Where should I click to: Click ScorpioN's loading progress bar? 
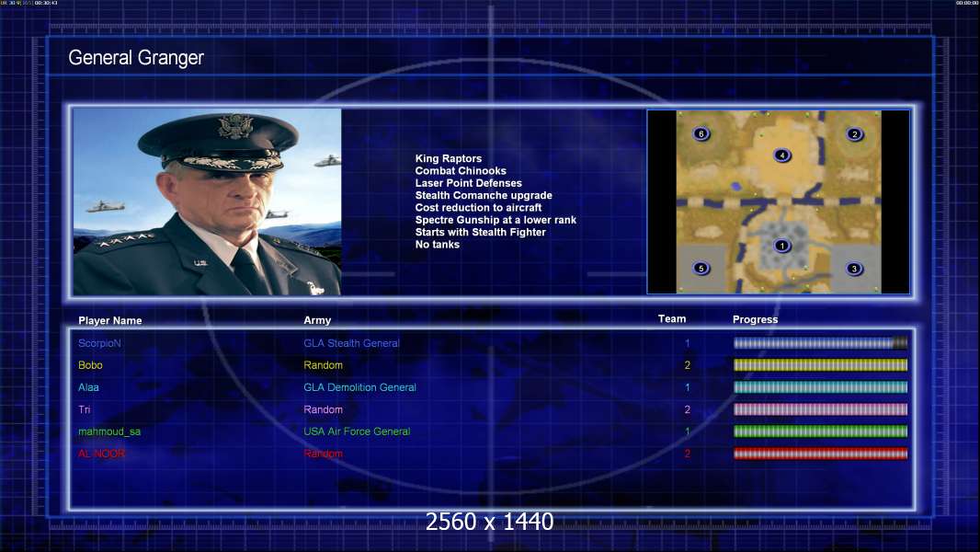click(820, 343)
